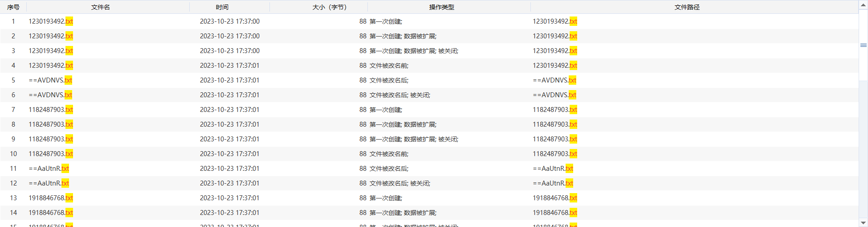Screen dimensions: 868x227
Task: Click the 时间 column header
Action: (222, 7)
